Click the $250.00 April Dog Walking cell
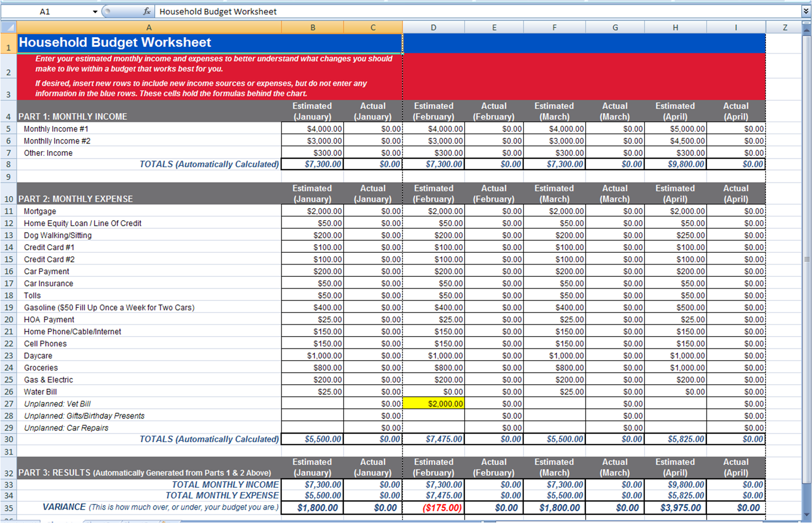 click(x=676, y=235)
